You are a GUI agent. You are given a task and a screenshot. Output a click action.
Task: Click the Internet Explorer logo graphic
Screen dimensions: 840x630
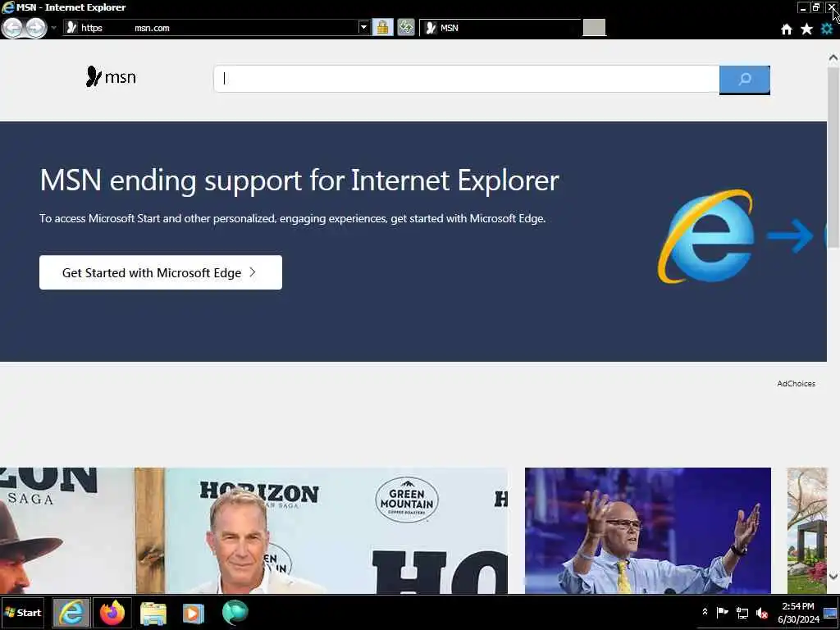tap(706, 236)
